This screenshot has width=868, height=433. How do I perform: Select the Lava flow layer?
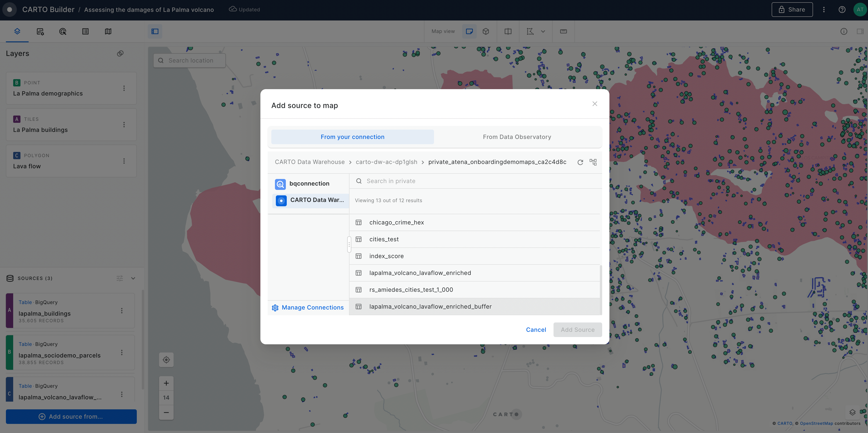(x=71, y=161)
